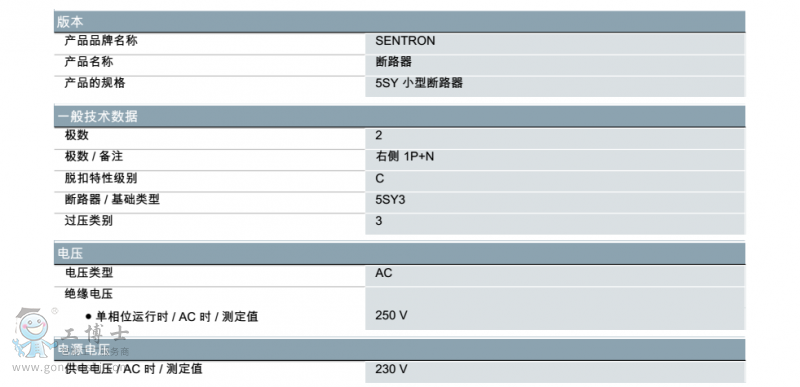The image size is (800, 387).
Task: Click the 产品品牌名称 row label
Action: point(101,41)
